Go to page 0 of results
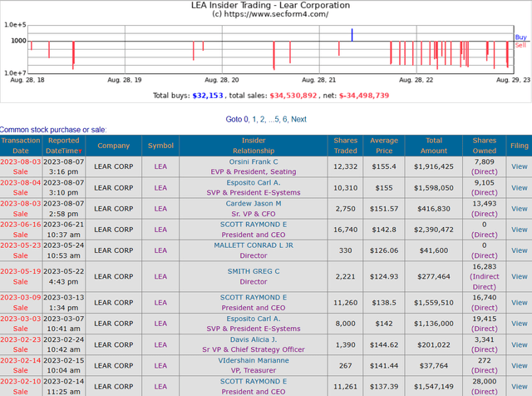 point(246,120)
